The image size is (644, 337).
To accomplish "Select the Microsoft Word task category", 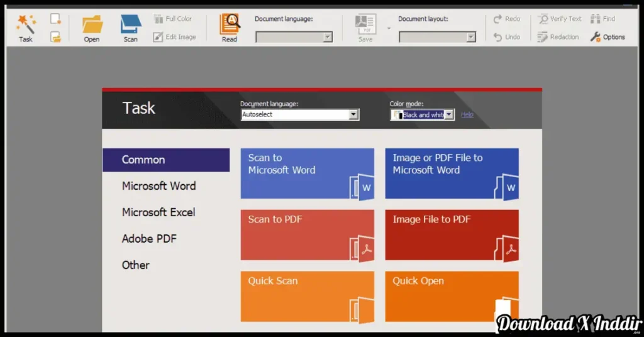I will click(x=158, y=186).
